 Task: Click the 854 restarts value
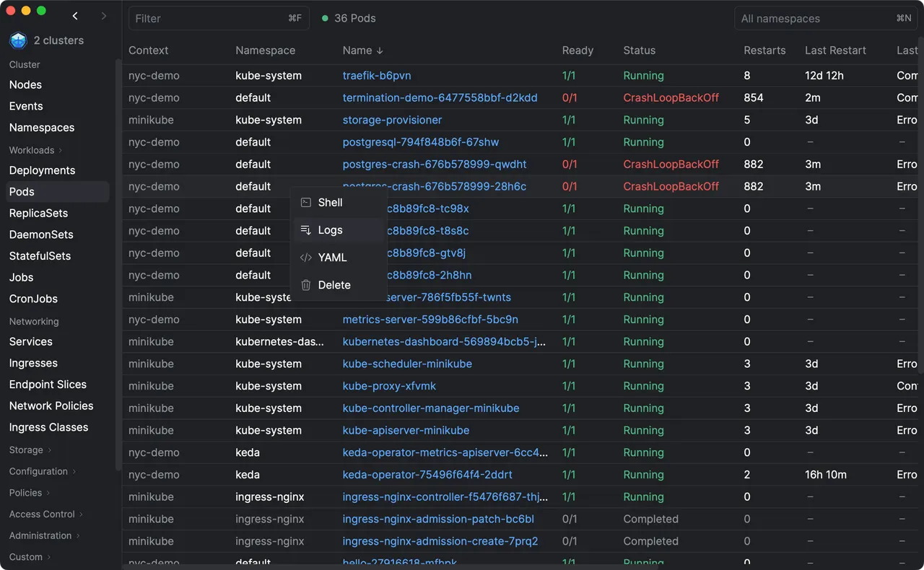[x=754, y=98]
